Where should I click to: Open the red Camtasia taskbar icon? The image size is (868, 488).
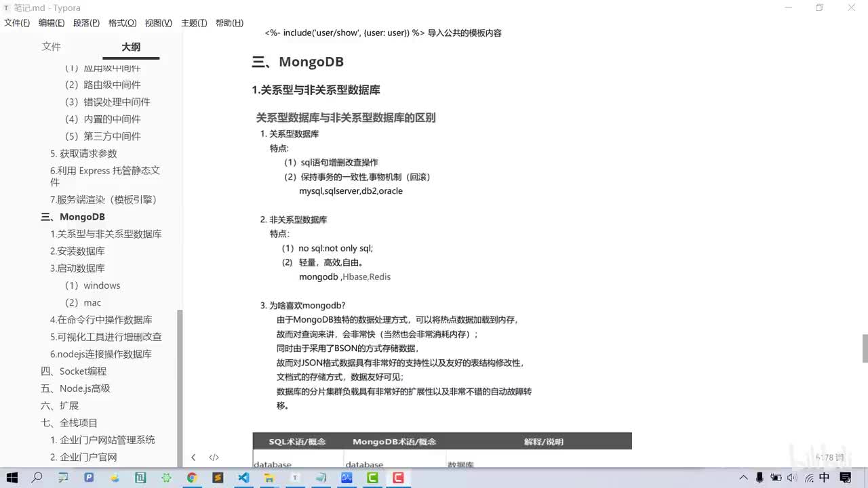(x=399, y=478)
